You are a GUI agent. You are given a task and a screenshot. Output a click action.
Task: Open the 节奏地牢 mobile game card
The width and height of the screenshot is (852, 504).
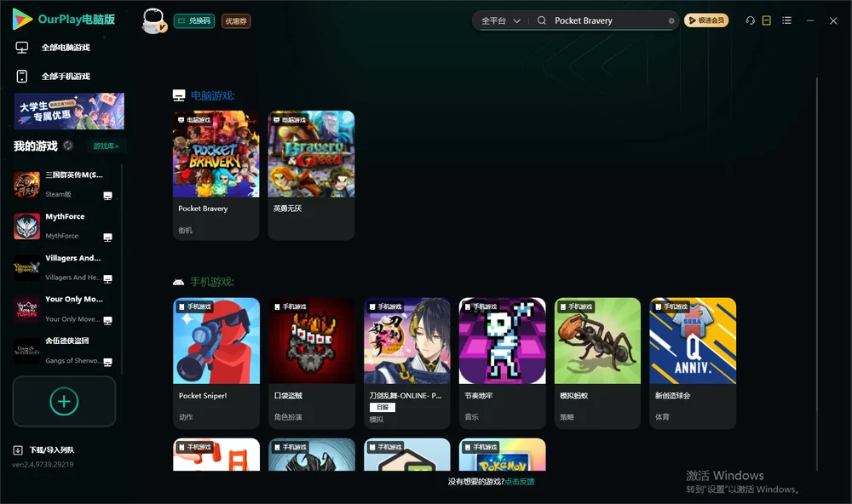[x=502, y=363]
